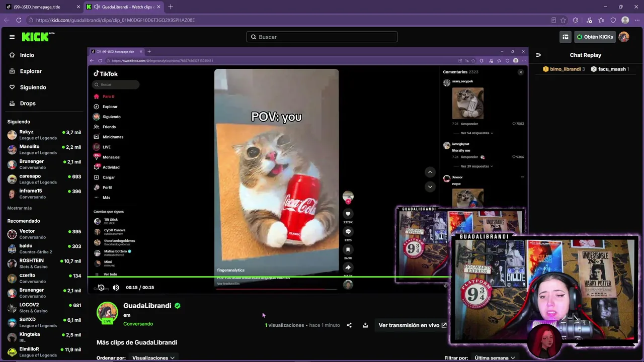
Task: Open ElmiilloR channel in Recomendado
Action: (44, 351)
